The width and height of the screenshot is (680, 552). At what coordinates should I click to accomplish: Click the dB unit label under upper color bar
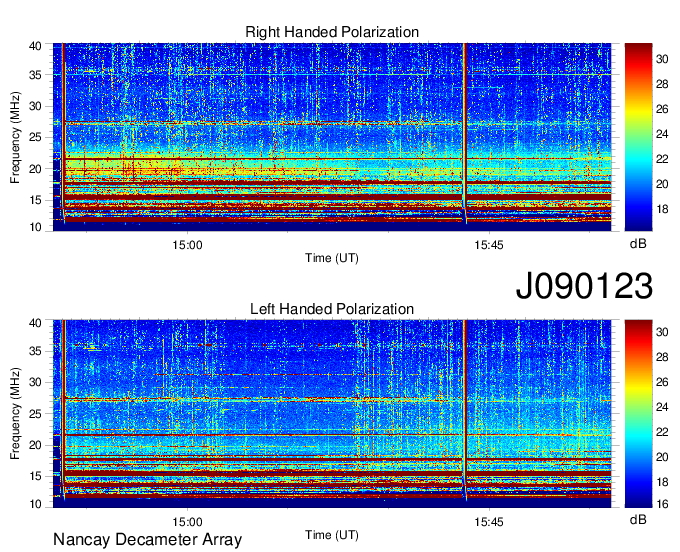coord(638,244)
